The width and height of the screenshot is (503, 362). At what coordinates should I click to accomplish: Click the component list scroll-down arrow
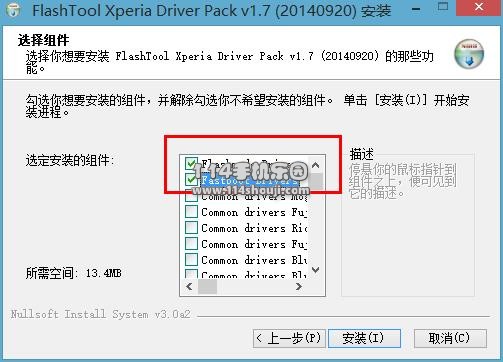pyautogui.click(x=315, y=270)
